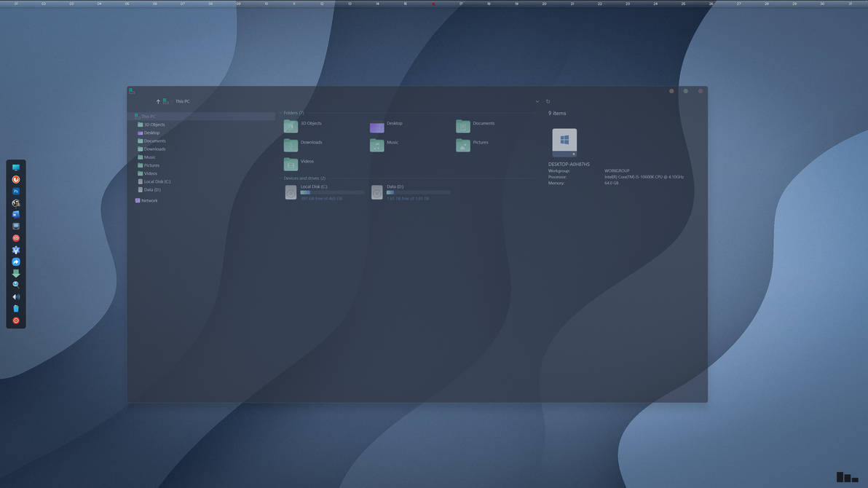Click the 64.0 GB memory value
This screenshot has height=488, width=868.
coord(611,183)
